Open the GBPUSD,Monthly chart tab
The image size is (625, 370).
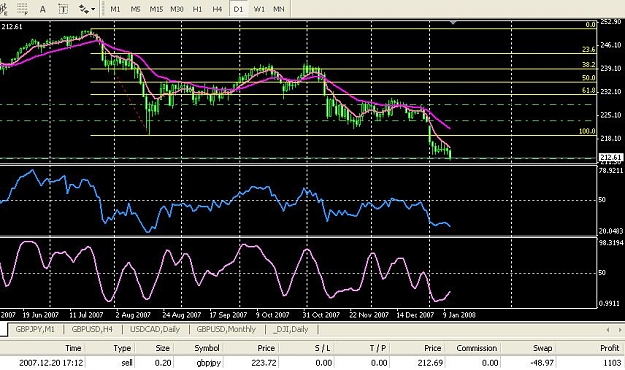coord(226,329)
